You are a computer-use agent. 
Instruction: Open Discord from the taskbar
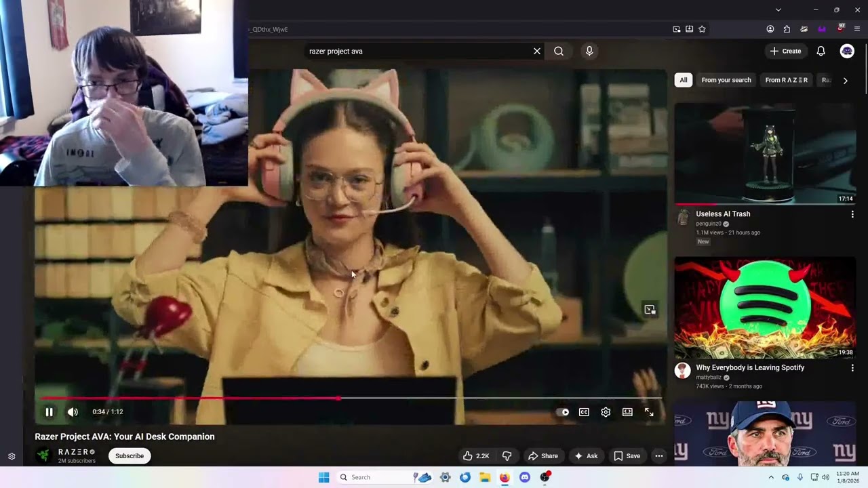click(524, 477)
